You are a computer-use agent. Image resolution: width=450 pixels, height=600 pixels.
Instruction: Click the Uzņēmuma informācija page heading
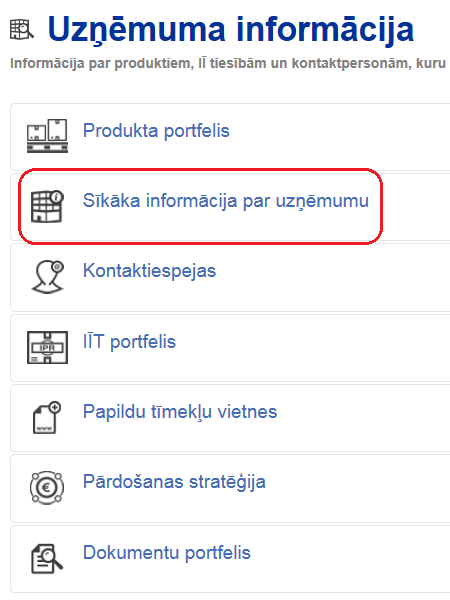coord(231,31)
